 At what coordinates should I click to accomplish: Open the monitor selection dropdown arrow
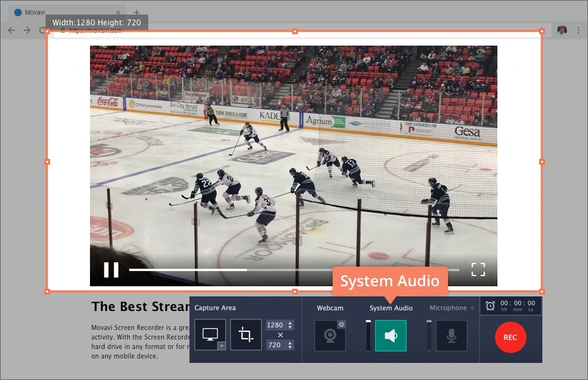[x=221, y=346]
